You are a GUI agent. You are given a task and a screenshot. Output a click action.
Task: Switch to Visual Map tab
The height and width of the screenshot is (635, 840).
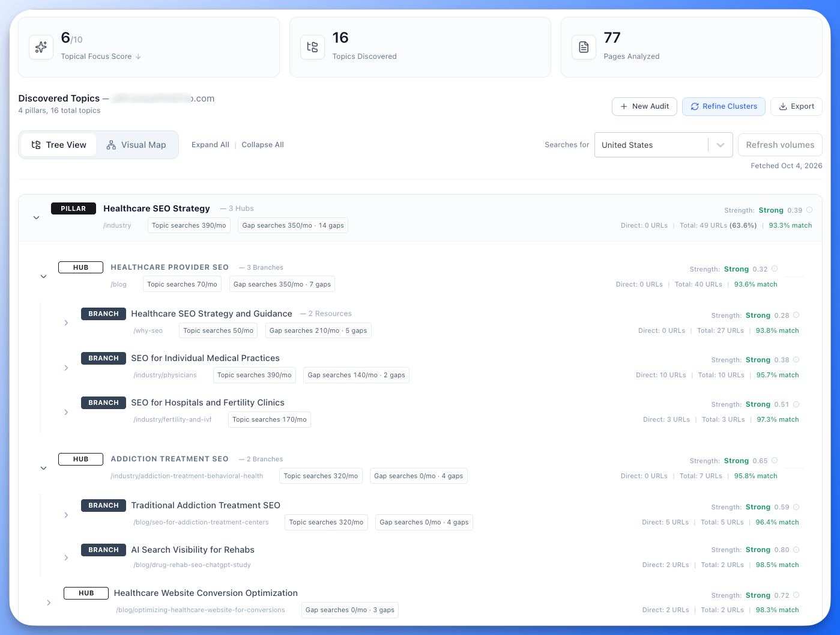click(x=136, y=145)
